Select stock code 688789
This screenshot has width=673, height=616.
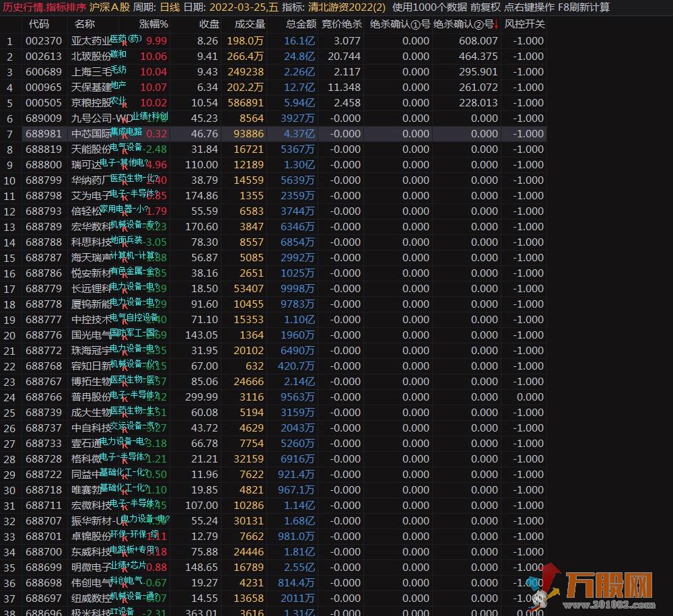(44, 226)
